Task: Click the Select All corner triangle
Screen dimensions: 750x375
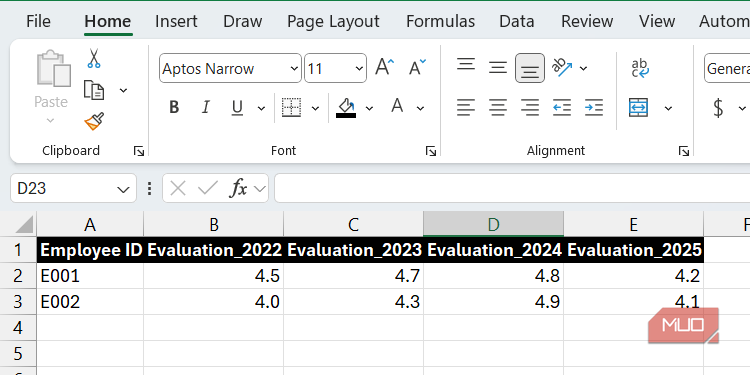Action: click(24, 224)
